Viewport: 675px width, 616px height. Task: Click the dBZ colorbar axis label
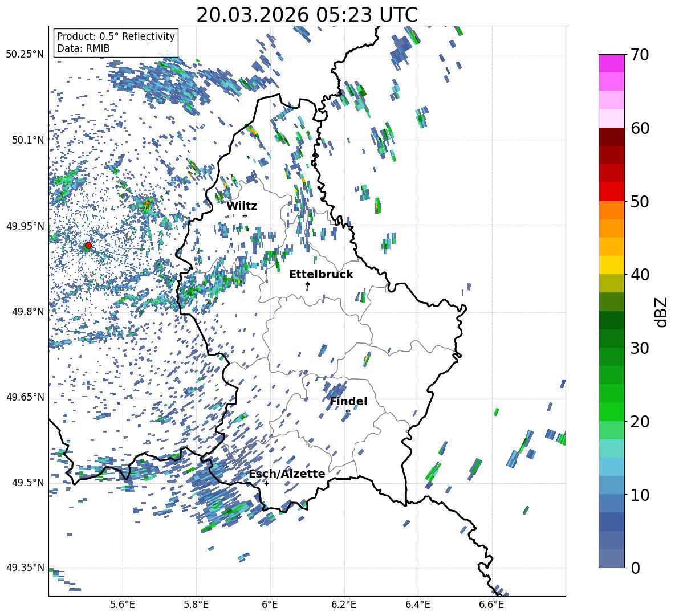(x=661, y=311)
